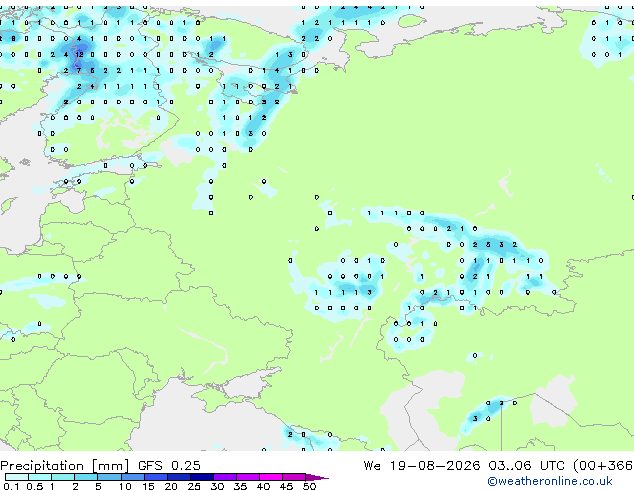Pick legend swatch between 0.5 and 1
This screenshot has width=634, height=490.
(x=40, y=477)
